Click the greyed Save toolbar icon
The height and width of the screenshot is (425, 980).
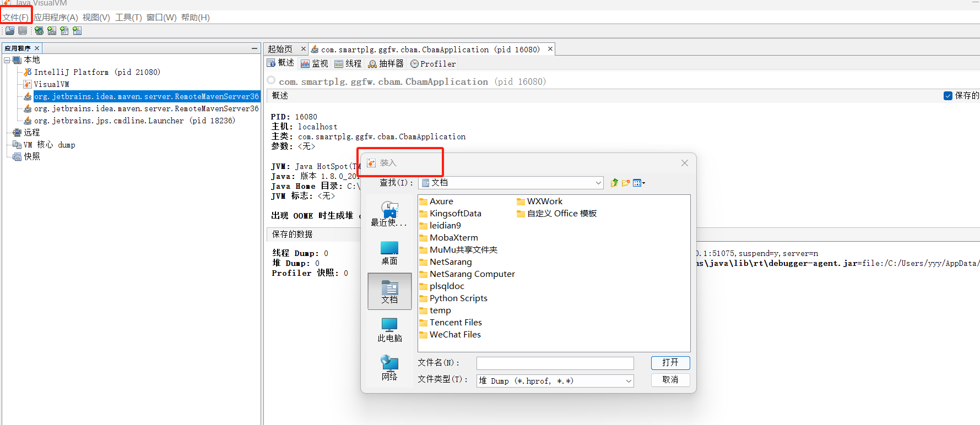(23, 31)
